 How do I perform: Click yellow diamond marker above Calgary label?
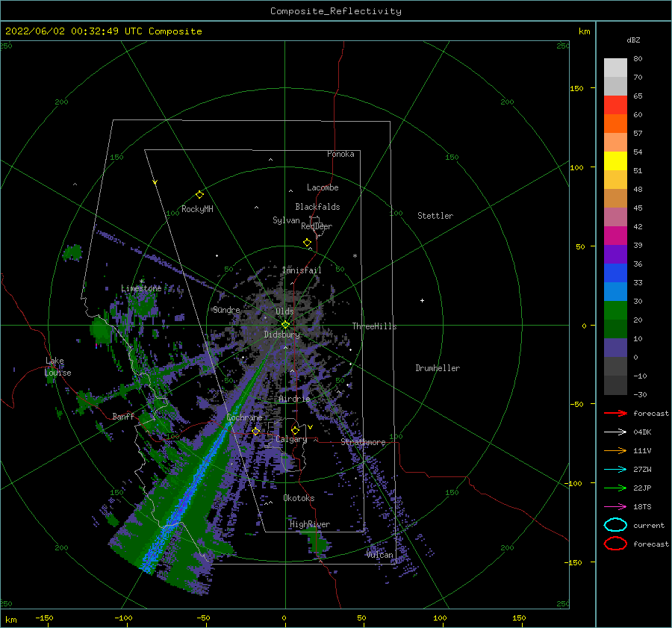(x=295, y=430)
